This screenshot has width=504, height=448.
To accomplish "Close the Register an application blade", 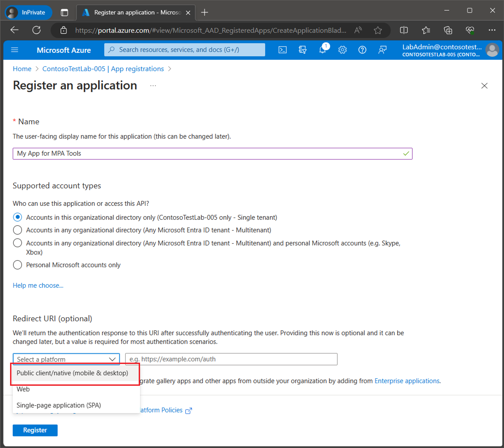I will [484, 86].
